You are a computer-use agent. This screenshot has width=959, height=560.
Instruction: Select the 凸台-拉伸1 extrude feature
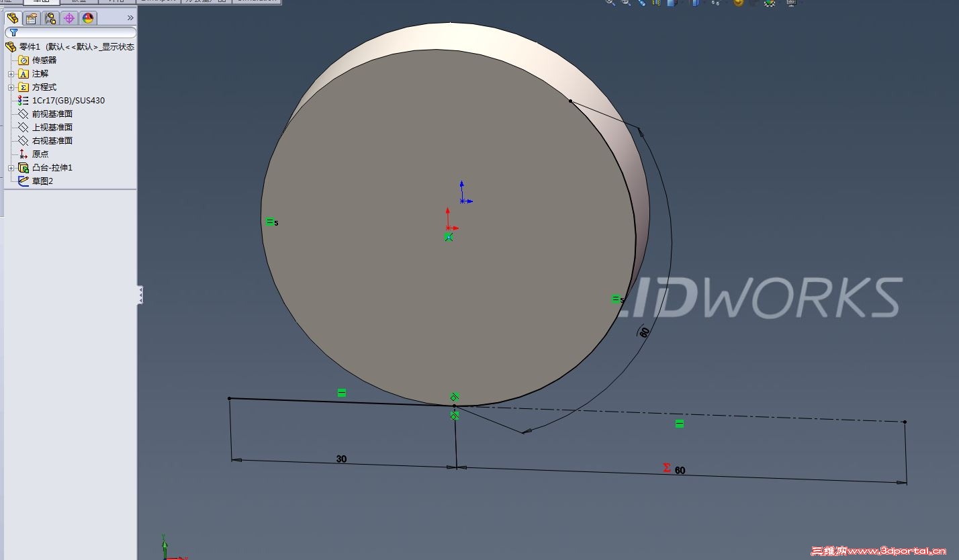coord(46,168)
